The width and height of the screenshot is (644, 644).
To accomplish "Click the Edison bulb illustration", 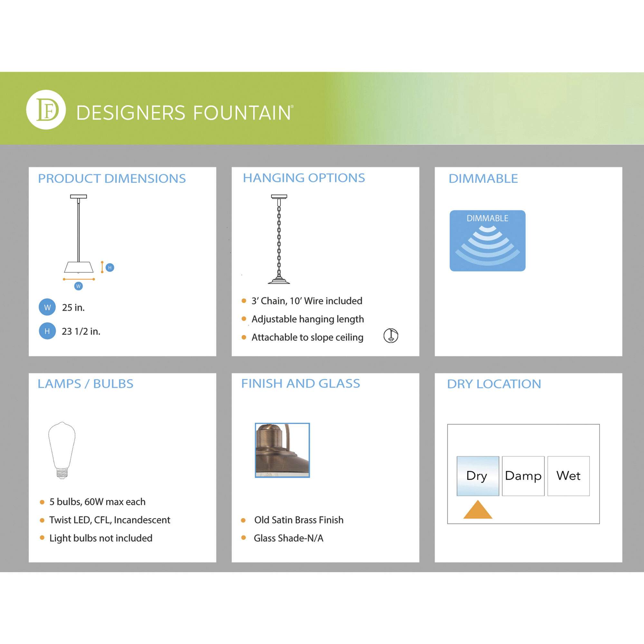I will (x=62, y=450).
